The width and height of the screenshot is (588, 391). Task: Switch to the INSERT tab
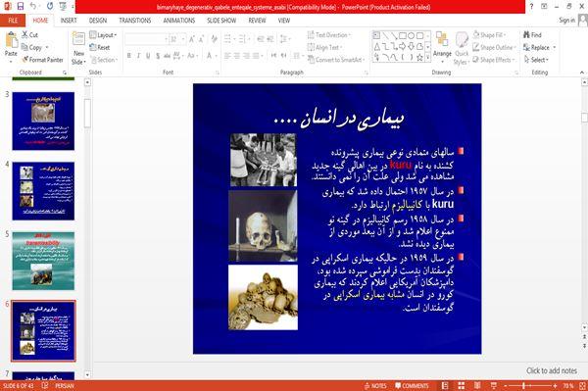[69, 21]
